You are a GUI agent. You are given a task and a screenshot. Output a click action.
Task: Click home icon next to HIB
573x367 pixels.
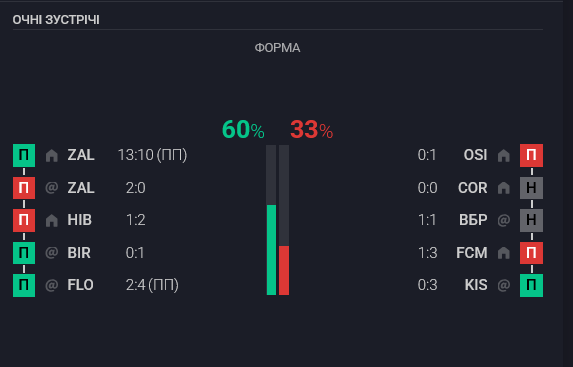[52, 220]
